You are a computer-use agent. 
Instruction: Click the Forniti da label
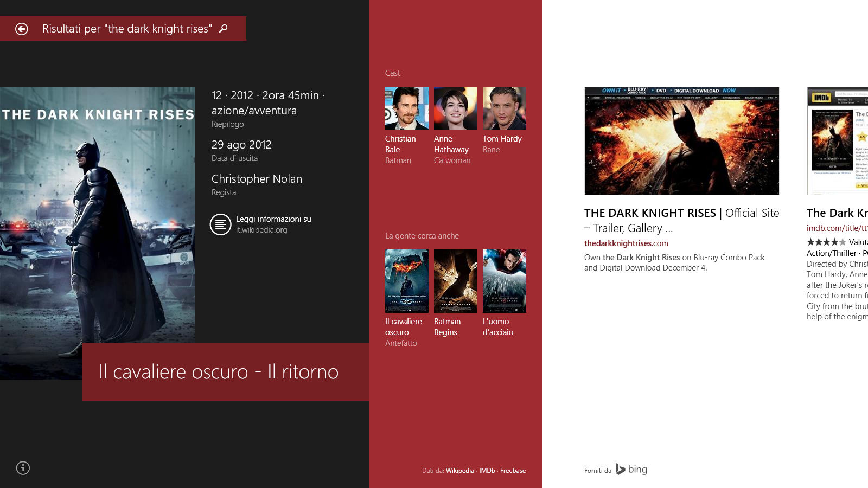pyautogui.click(x=598, y=471)
